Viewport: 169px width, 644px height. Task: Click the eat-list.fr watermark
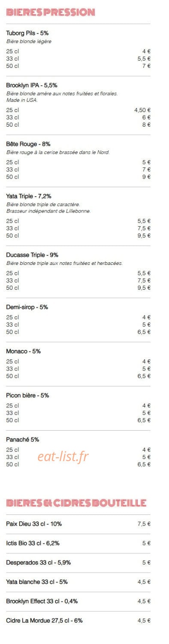[63, 457]
